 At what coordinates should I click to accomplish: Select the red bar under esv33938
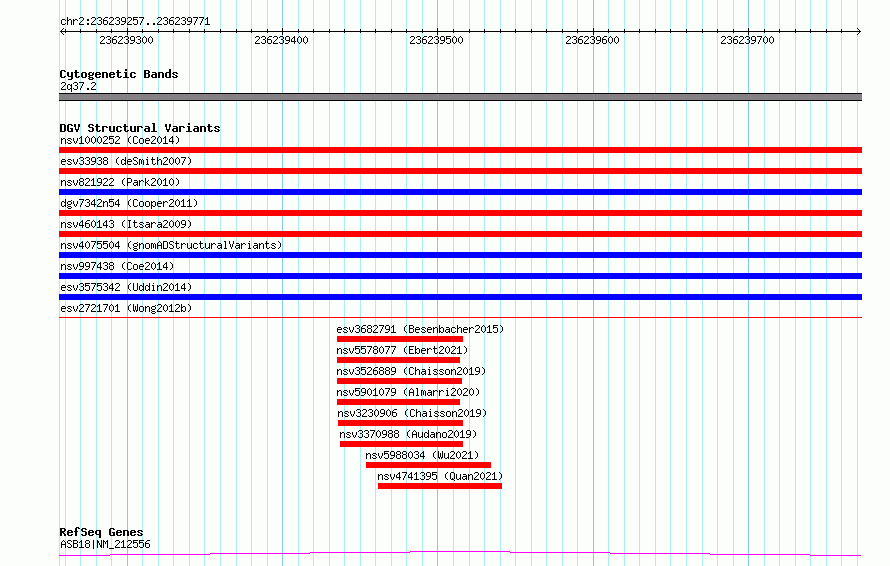click(460, 171)
